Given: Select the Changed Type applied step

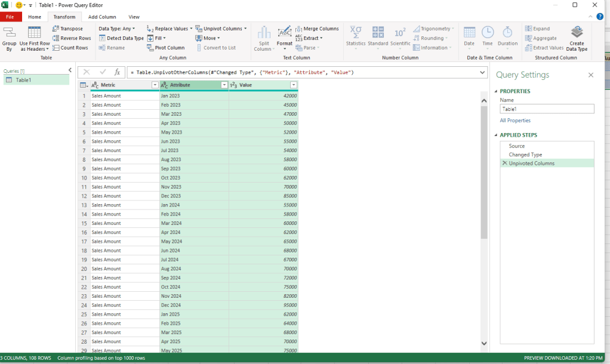Looking at the screenshot, I should coord(525,155).
